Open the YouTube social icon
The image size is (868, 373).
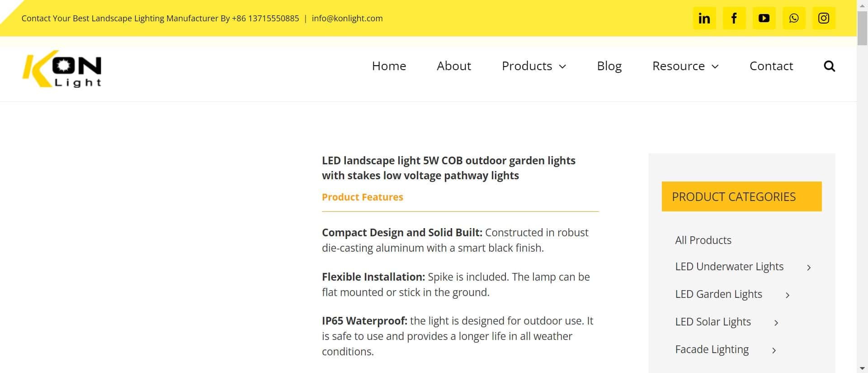764,18
